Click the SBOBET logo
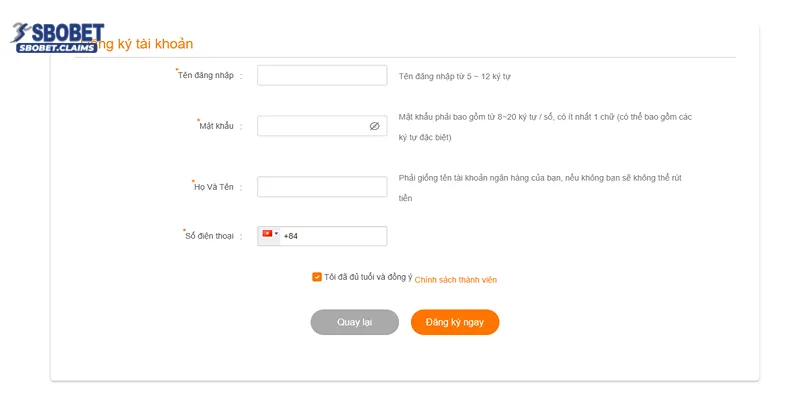 [x=54, y=35]
